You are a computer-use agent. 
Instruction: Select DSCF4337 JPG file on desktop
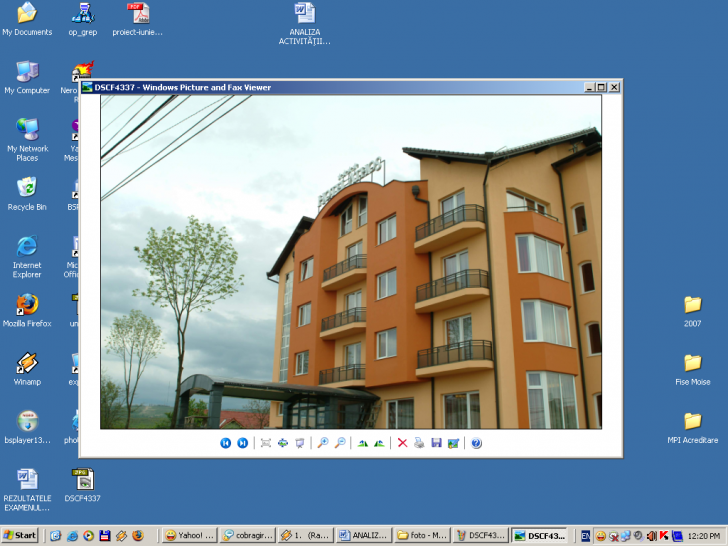(x=83, y=486)
